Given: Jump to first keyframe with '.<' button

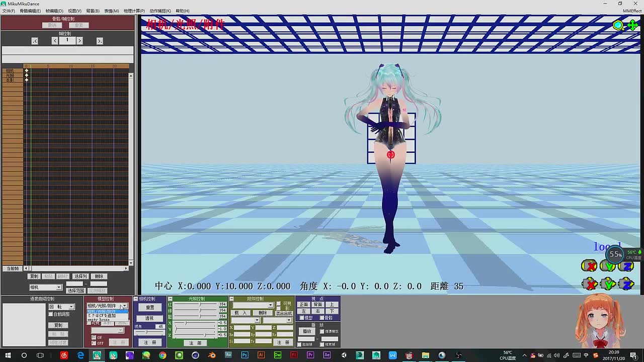Looking at the screenshot, I should point(35,41).
